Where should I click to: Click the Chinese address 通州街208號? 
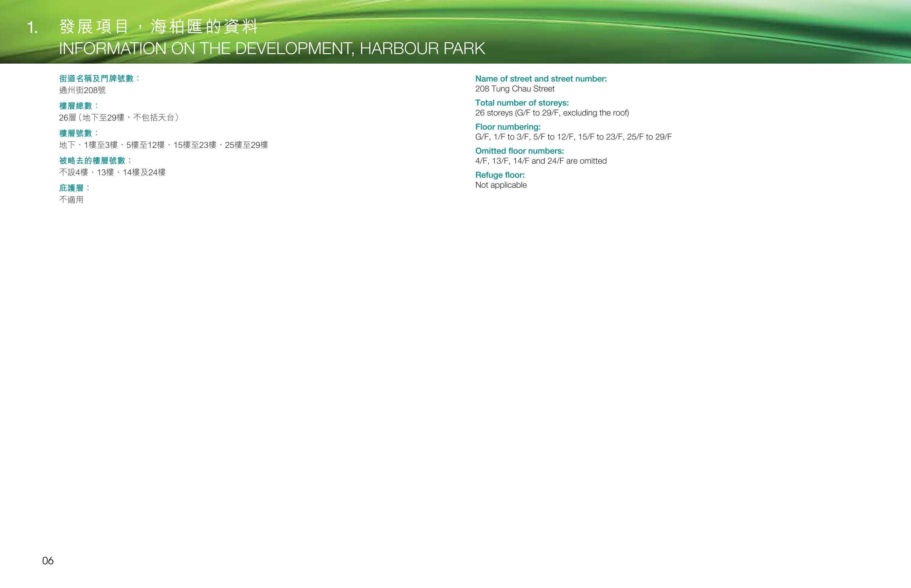click(82, 90)
